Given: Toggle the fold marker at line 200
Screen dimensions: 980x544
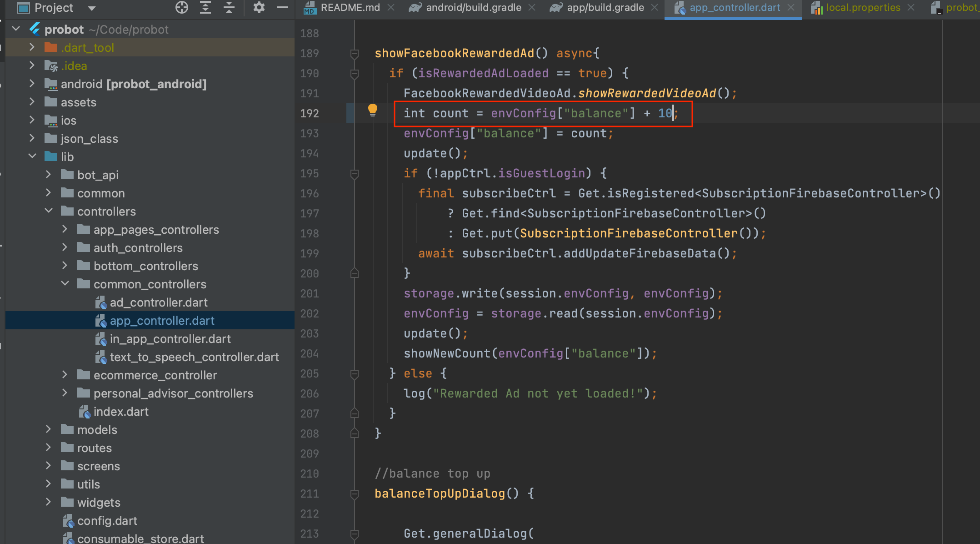Looking at the screenshot, I should [x=354, y=273].
